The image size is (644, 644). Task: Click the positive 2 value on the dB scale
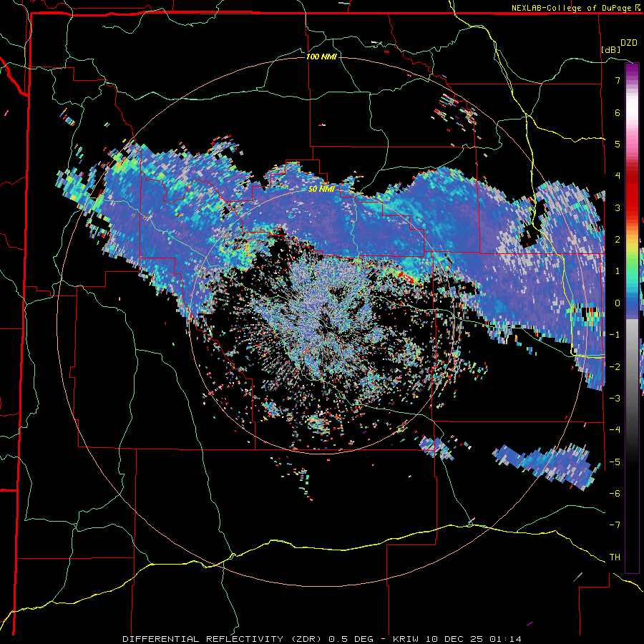(x=618, y=240)
